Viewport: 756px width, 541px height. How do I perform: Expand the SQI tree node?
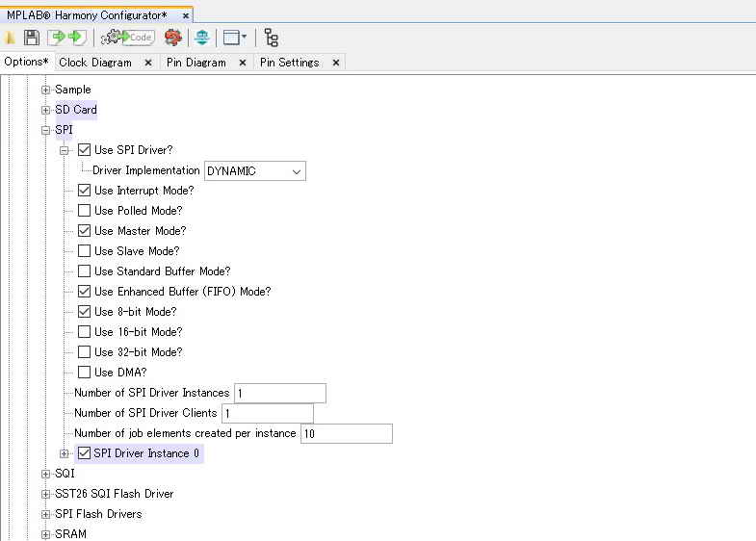click(45, 474)
